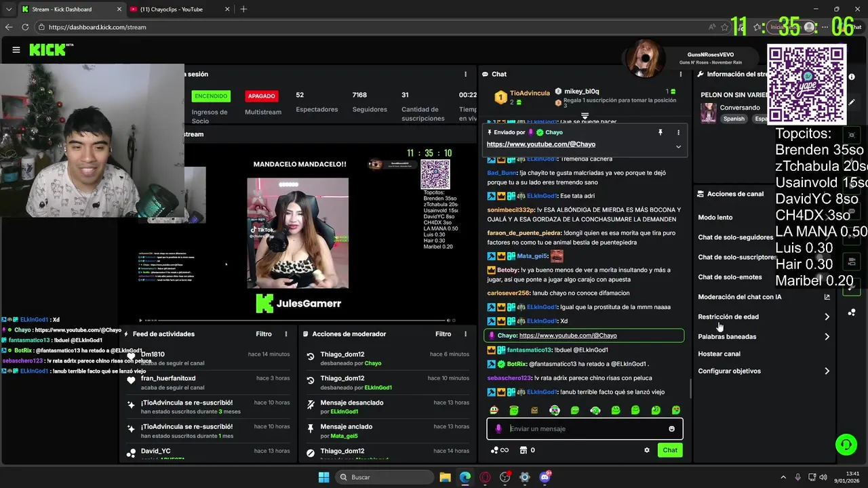The height and width of the screenshot is (488, 868).
Task: Click the Spanish language tag
Action: 734,119
